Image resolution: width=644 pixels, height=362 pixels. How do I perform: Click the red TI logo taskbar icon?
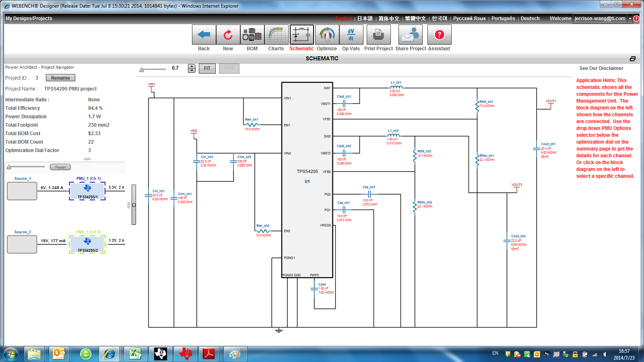[186, 354]
